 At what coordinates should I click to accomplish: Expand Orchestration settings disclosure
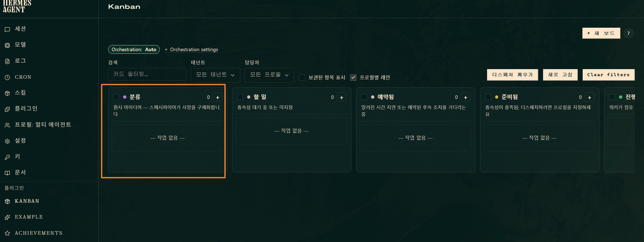pos(192,49)
